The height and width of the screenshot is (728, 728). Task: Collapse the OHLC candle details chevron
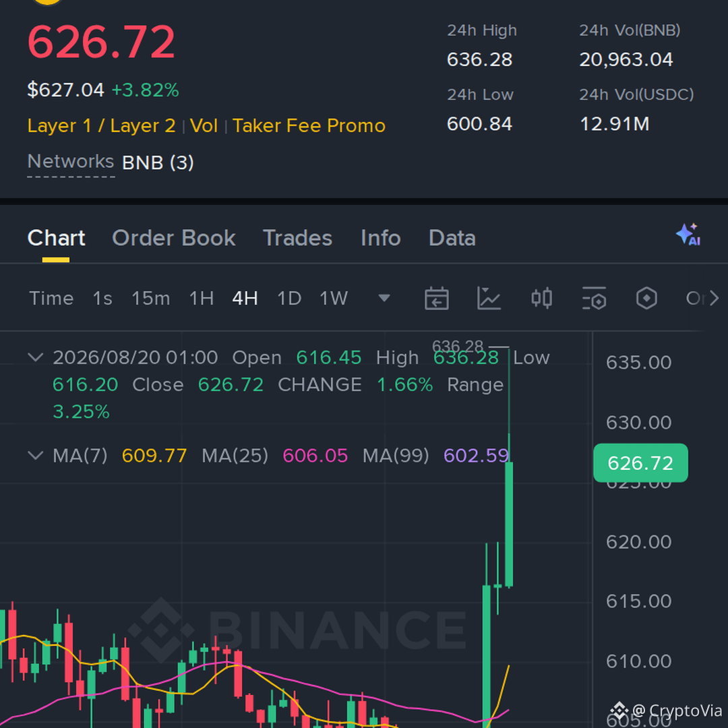point(36,357)
